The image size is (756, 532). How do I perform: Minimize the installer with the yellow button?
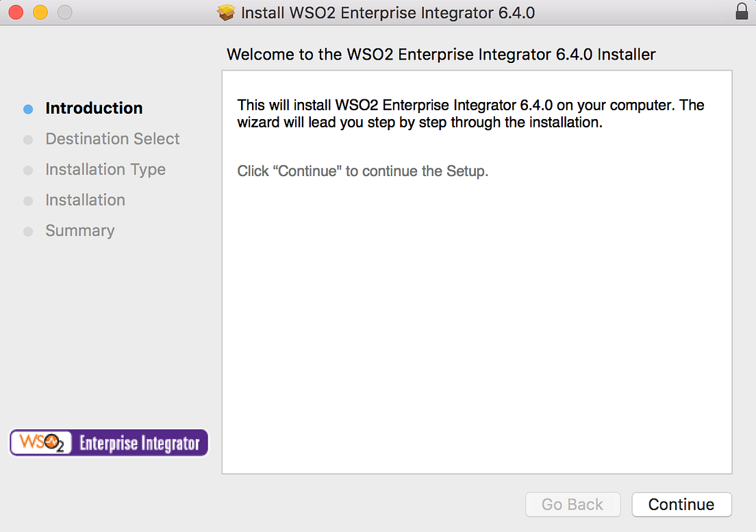point(40,12)
